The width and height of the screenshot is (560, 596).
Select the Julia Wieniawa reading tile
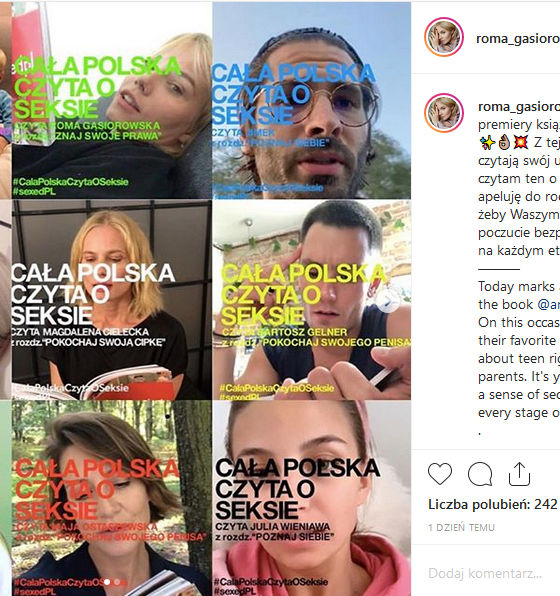(x=312, y=498)
